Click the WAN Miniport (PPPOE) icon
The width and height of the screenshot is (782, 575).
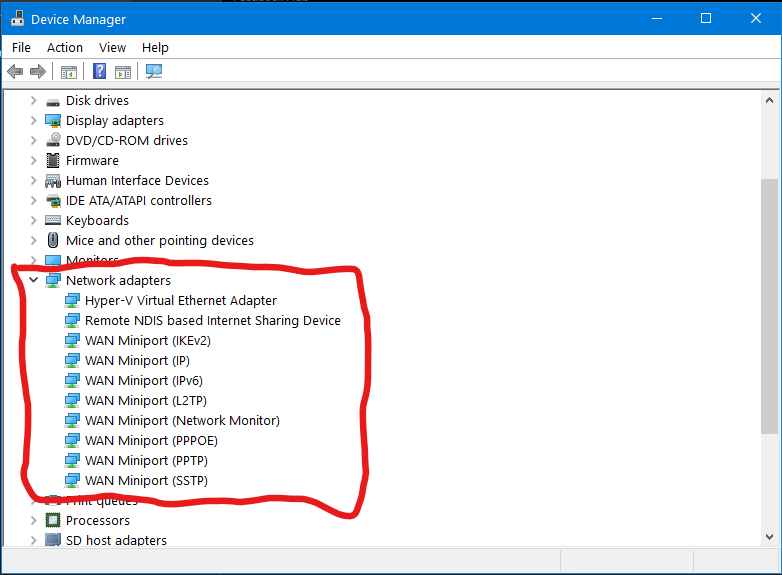(72, 440)
